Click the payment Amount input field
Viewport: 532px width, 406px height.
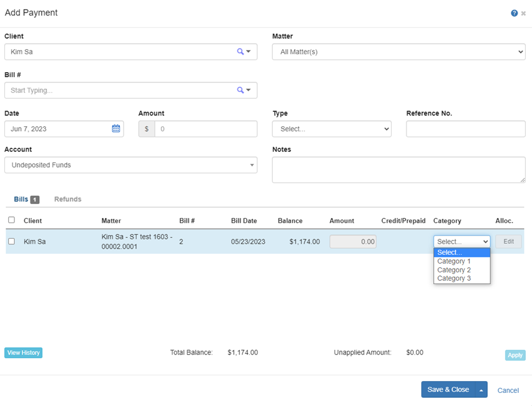[206, 129]
